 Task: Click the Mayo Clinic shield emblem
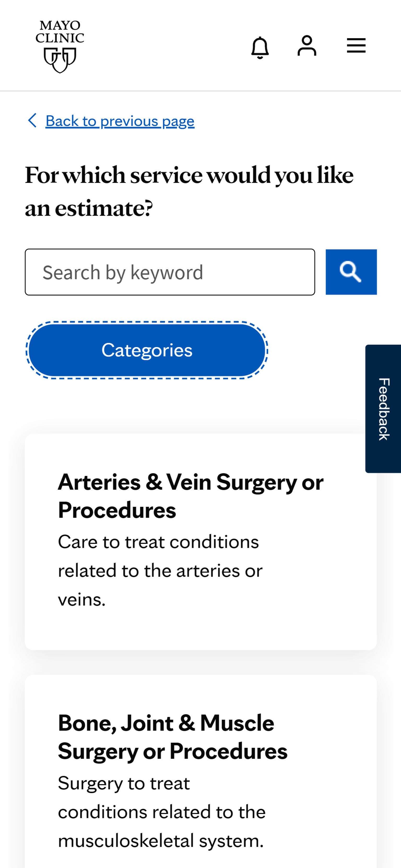60,60
